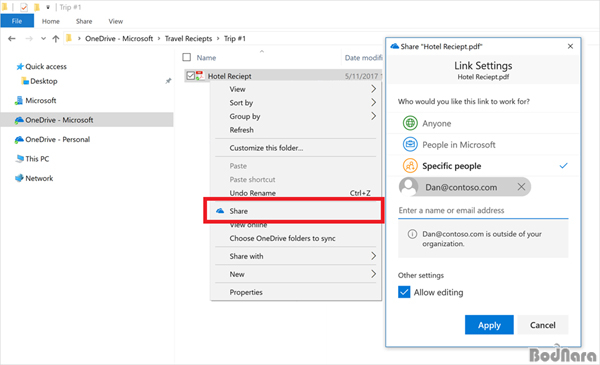Remove Dan@contoso.com with the X icon
Screen dimensions: 600x365
point(521,187)
